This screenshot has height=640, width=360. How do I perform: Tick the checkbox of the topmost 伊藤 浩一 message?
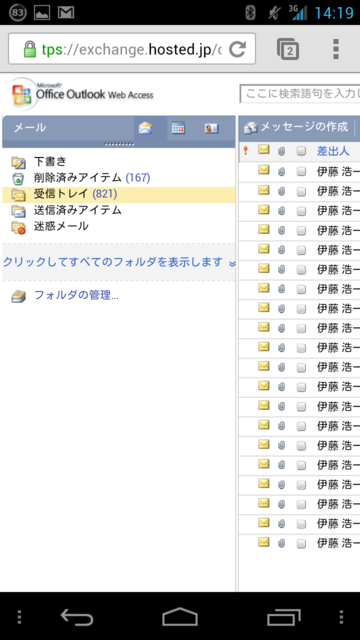301,171
